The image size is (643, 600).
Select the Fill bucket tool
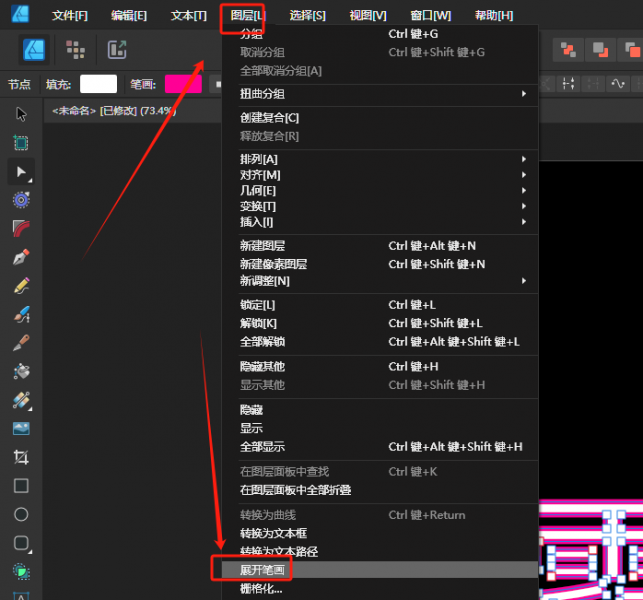tap(21, 372)
